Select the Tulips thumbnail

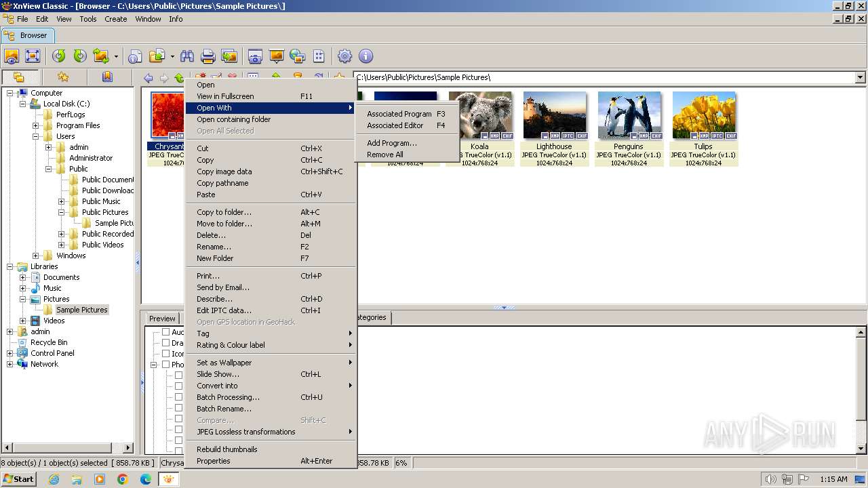[x=703, y=129]
